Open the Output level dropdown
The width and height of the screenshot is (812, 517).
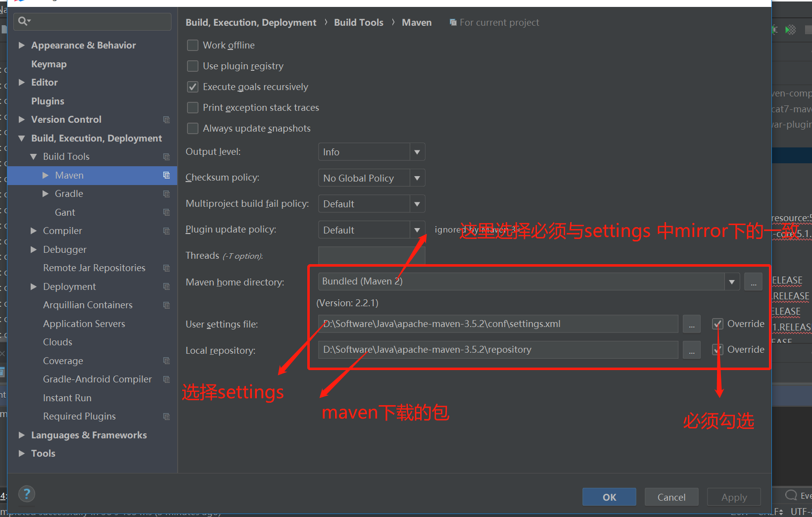371,152
